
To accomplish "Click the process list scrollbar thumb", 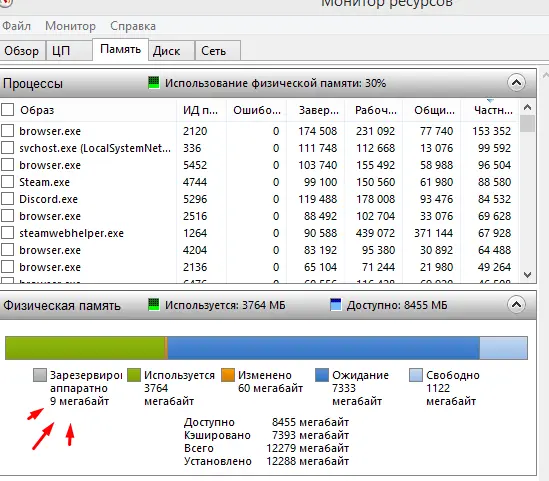I will [x=527, y=124].
